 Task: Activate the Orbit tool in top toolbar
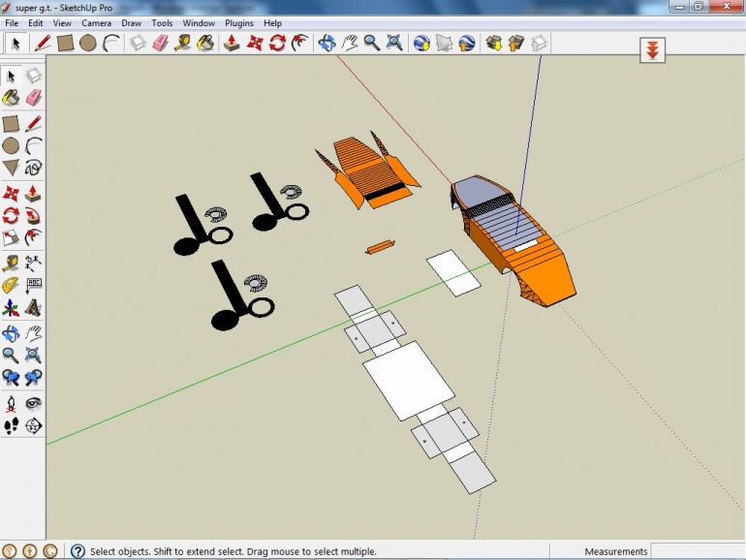(x=326, y=44)
